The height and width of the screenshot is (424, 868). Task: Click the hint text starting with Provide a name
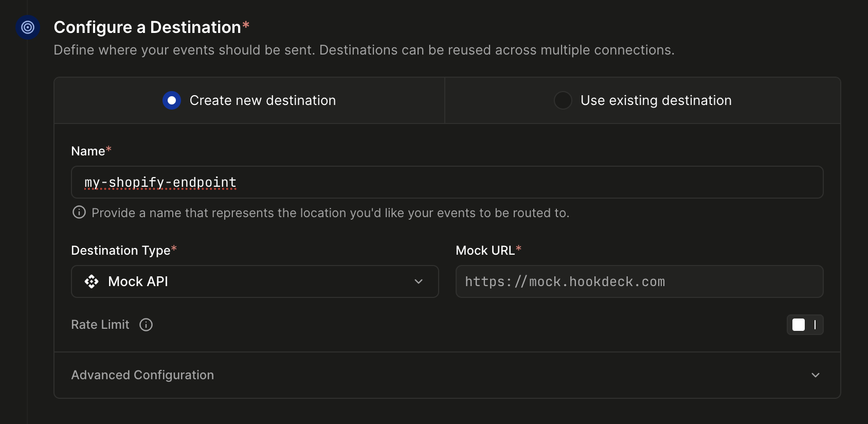pyautogui.click(x=331, y=213)
